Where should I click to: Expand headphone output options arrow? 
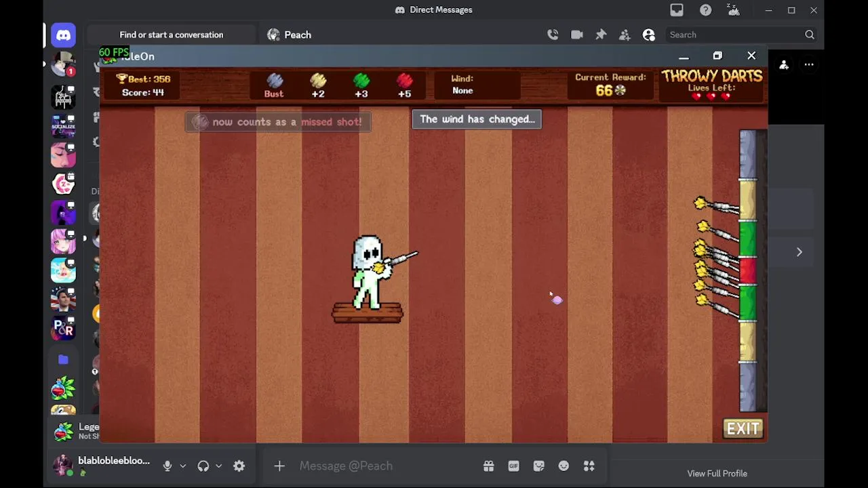pos(218,466)
